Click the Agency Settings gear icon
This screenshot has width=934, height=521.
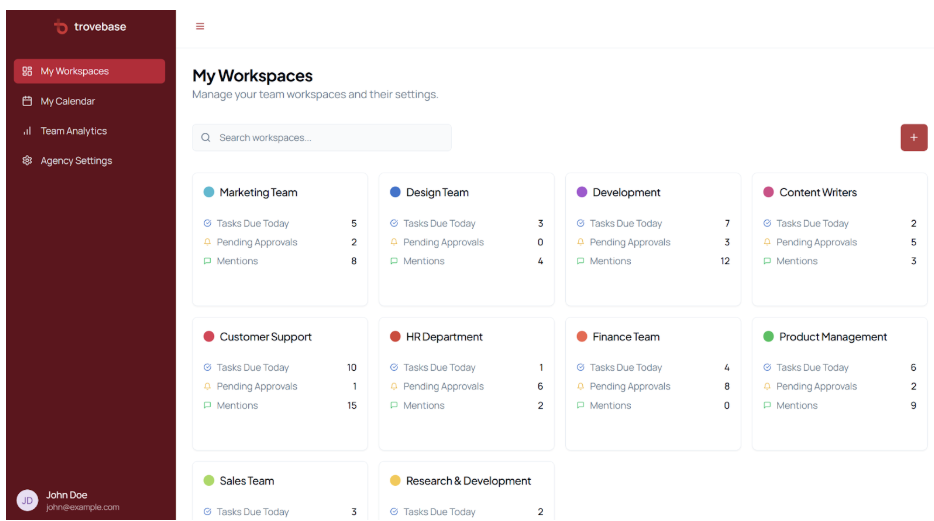pos(27,160)
